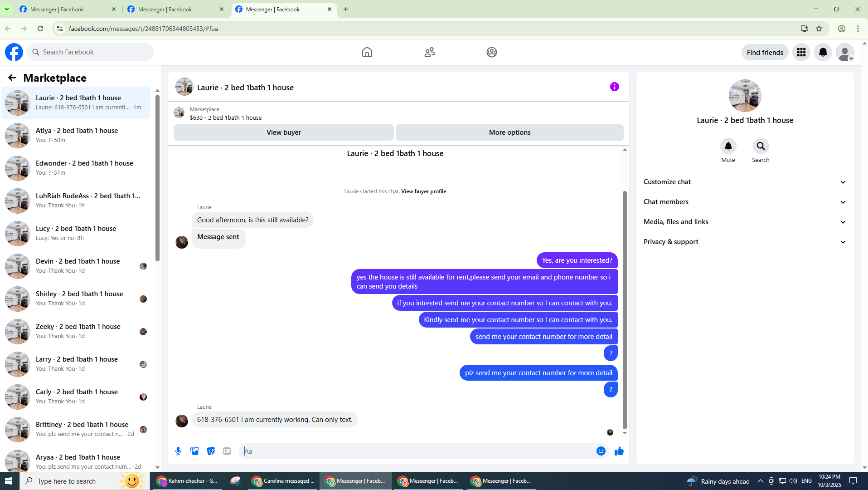
Task: Click the Search Facebook field
Action: (x=91, y=52)
